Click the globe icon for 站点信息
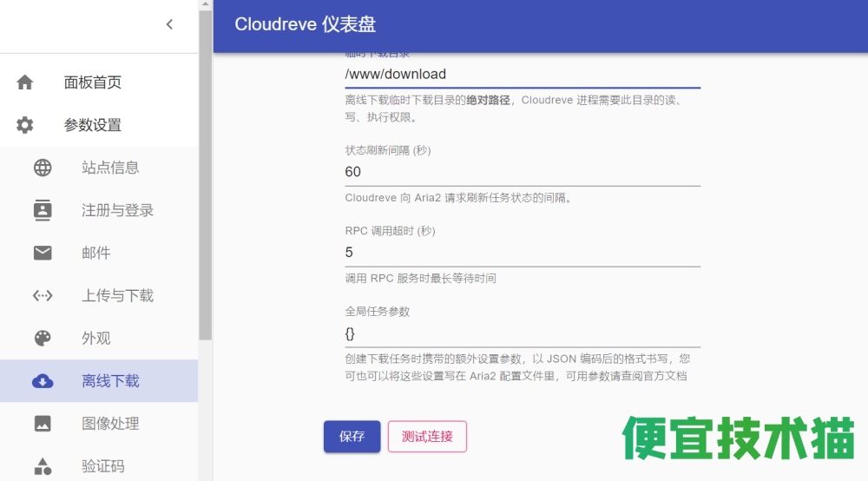 (43, 168)
